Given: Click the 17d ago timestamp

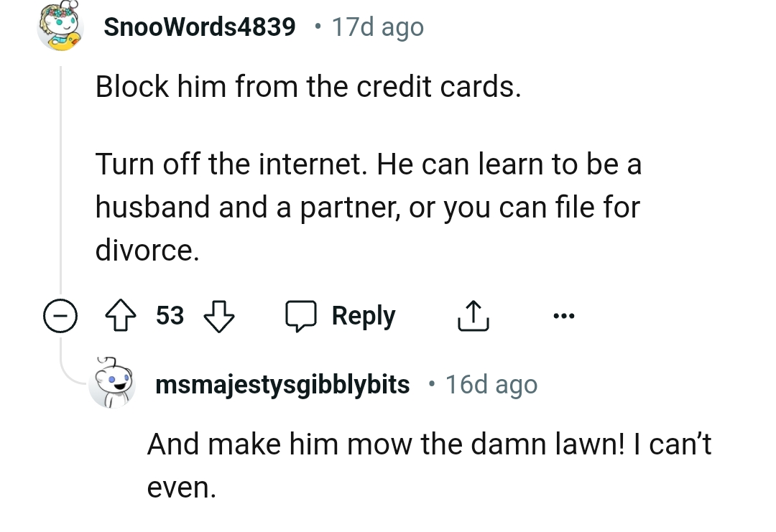Looking at the screenshot, I should [x=377, y=27].
